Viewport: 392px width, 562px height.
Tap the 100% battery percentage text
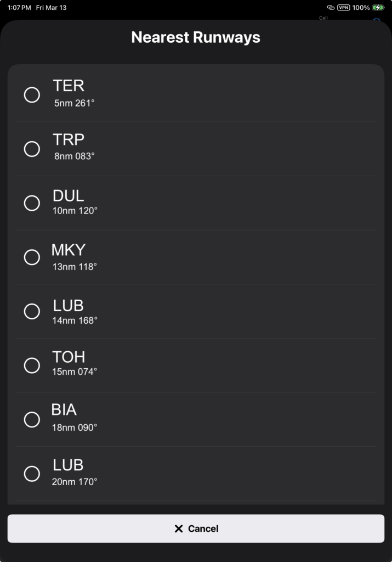coord(361,8)
